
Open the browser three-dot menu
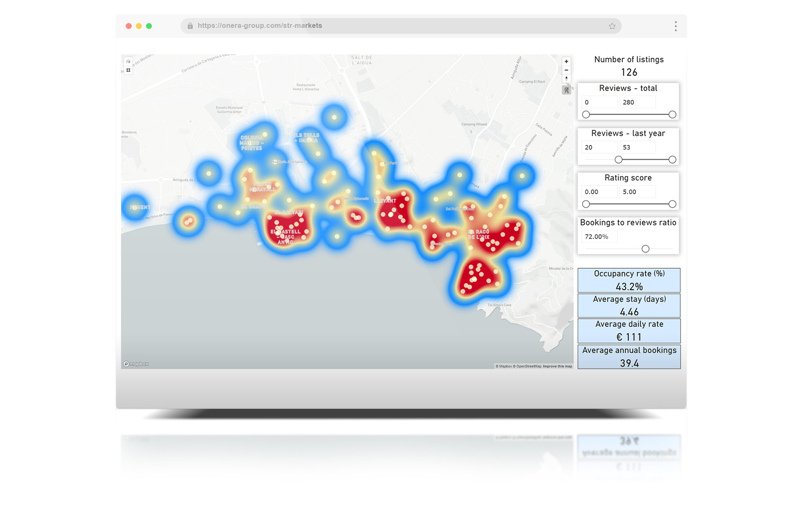pyautogui.click(x=675, y=26)
